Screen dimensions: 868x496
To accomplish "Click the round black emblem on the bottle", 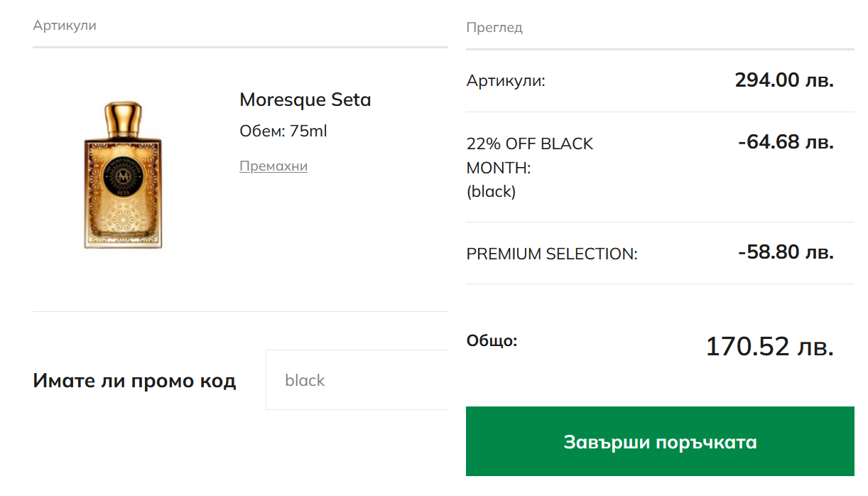I will (124, 173).
